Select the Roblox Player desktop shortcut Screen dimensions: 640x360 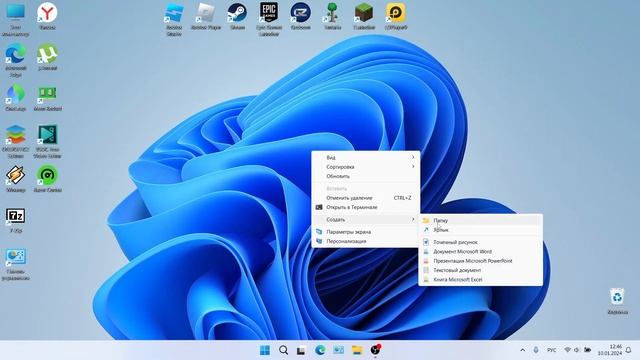coord(206,16)
